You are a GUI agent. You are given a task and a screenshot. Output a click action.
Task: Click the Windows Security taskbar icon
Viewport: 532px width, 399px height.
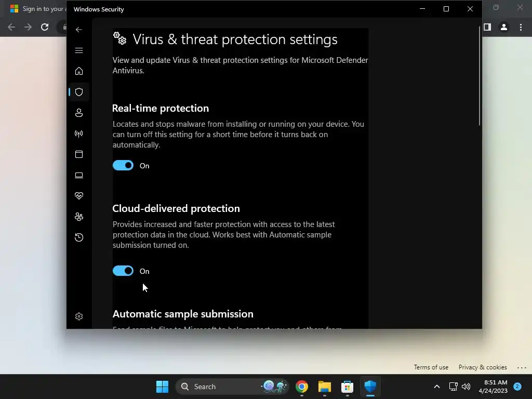370,387
